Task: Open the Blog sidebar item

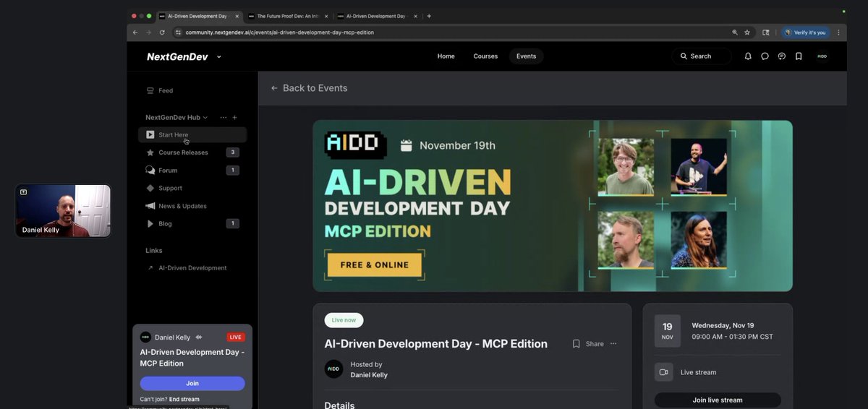Action: (192, 224)
